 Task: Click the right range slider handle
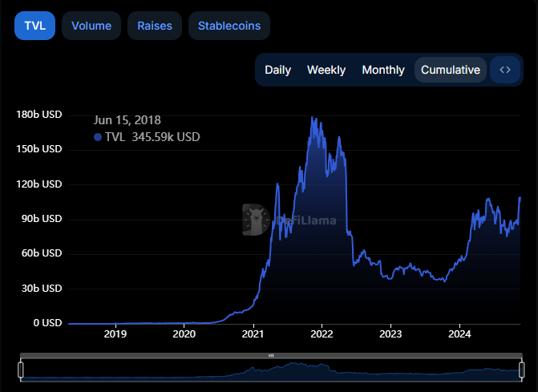point(523,370)
